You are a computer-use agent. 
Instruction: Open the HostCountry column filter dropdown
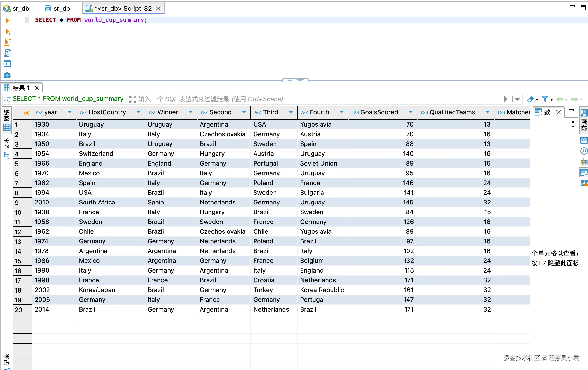click(138, 112)
